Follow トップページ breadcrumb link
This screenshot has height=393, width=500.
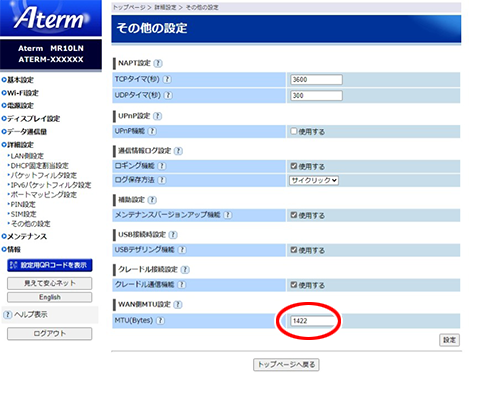point(129,7)
